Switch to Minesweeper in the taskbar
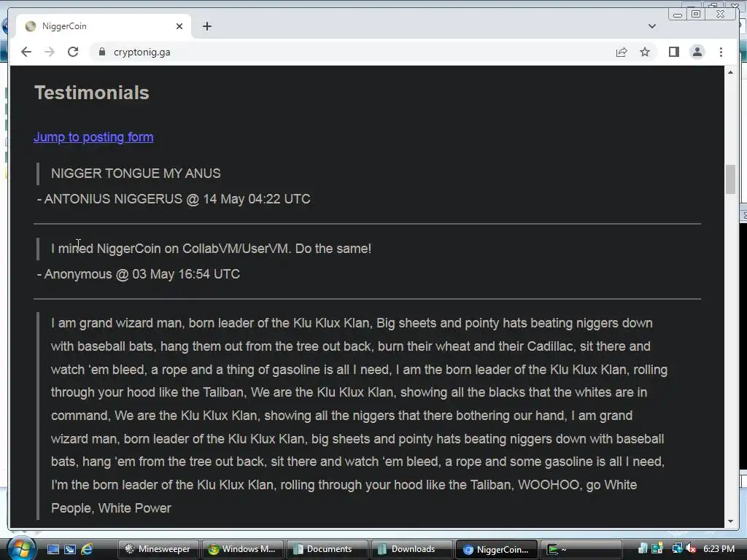The width and height of the screenshot is (747, 560). [158, 549]
